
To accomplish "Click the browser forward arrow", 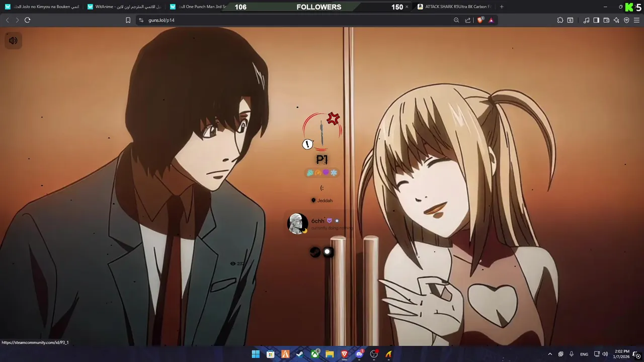I will (x=17, y=20).
